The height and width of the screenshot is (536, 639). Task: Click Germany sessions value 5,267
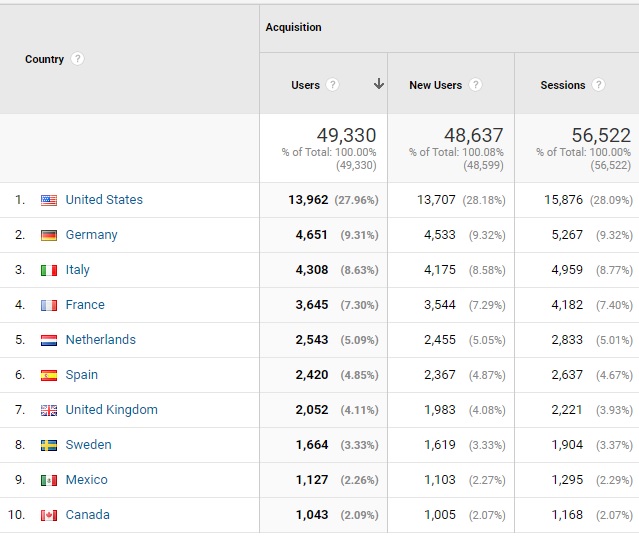pyautogui.click(x=567, y=235)
